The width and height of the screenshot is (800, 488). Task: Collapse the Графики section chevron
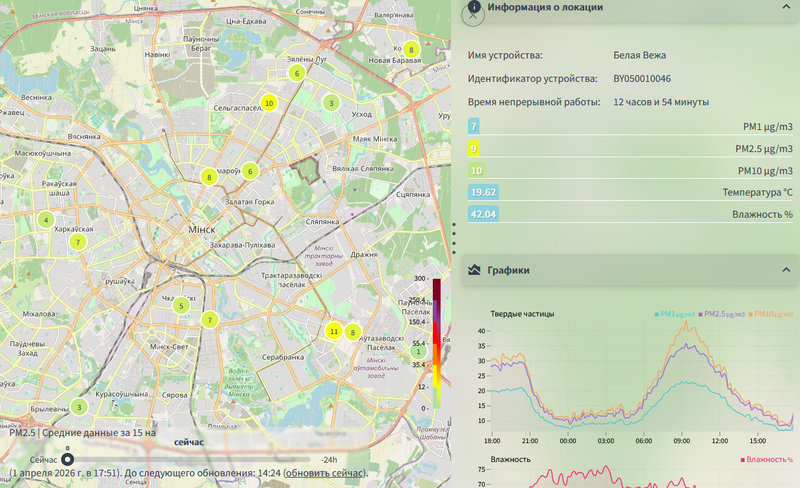(x=784, y=270)
